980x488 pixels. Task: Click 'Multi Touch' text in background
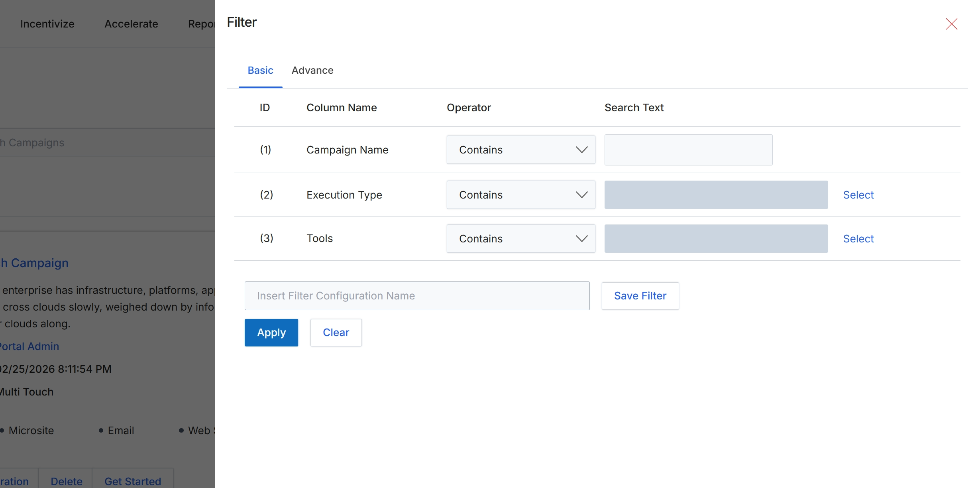(27, 392)
